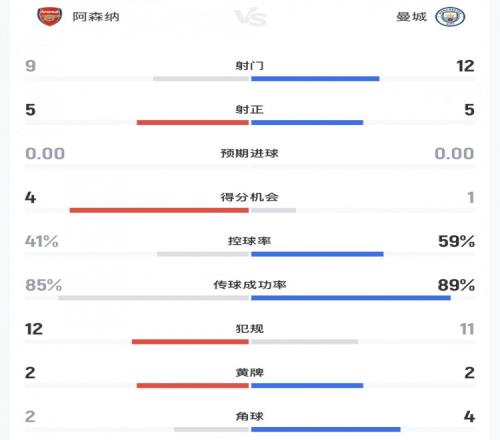Open the 曼城 team name link
The image size is (500, 440).
click(411, 17)
